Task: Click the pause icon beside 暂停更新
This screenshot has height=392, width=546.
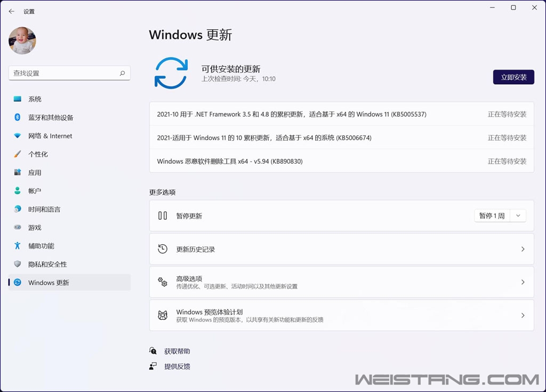Action: click(163, 215)
